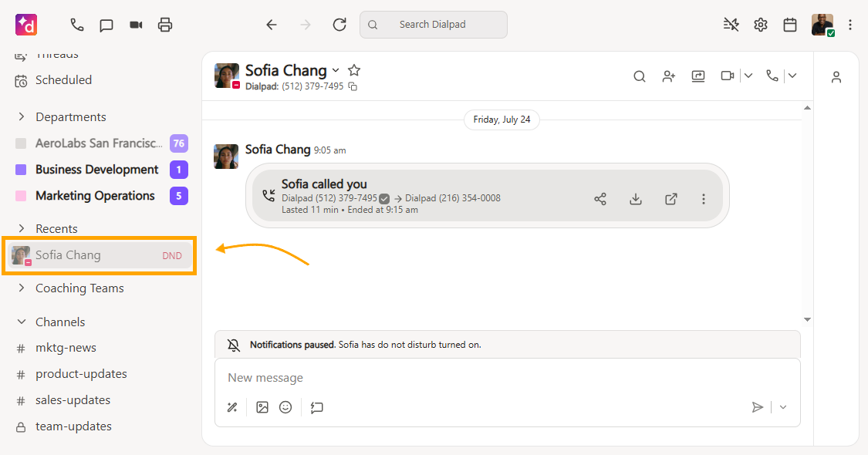Viewport: 868px width, 455px height.
Task: Star Sofia Chang as favorite
Action: pyautogui.click(x=354, y=70)
